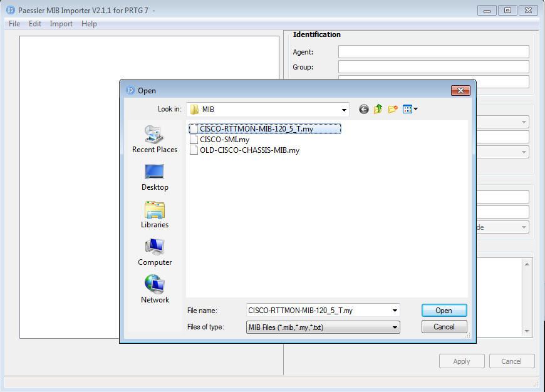Click the Open dialog title icon

pos(130,91)
